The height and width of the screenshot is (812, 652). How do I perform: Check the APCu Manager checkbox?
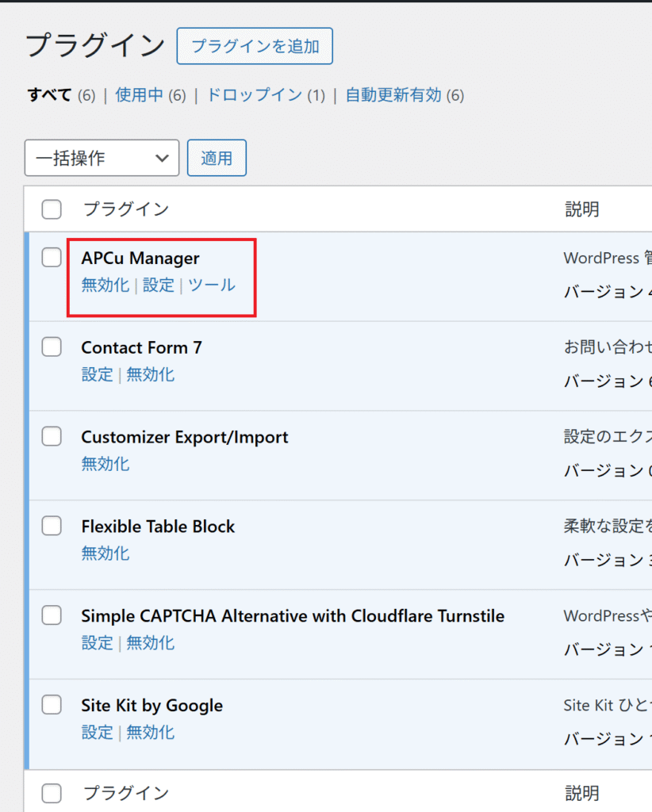[52, 258]
